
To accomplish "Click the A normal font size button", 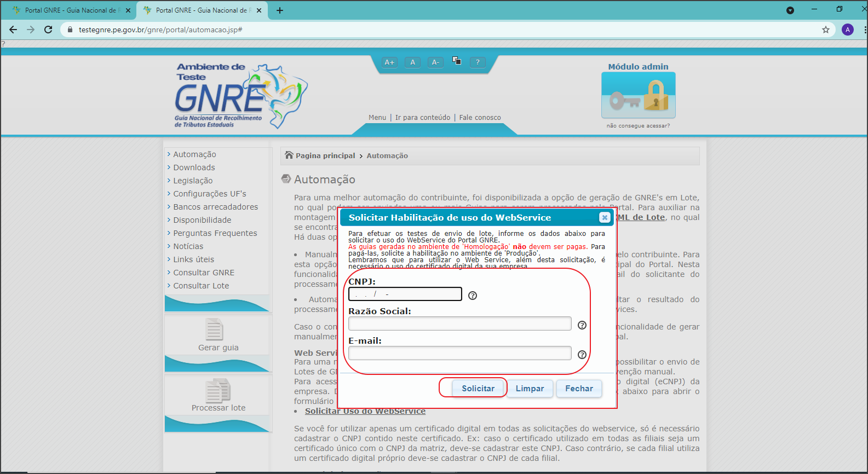I will pos(412,62).
